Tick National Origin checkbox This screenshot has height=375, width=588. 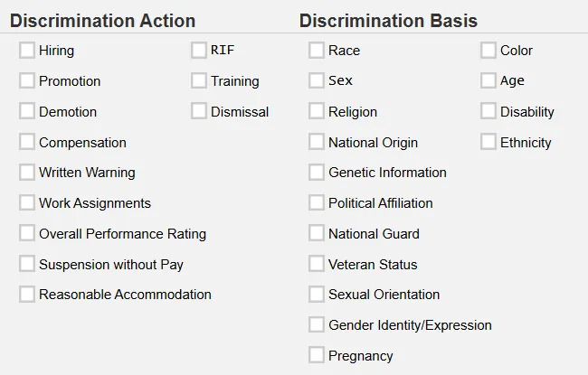click(317, 142)
